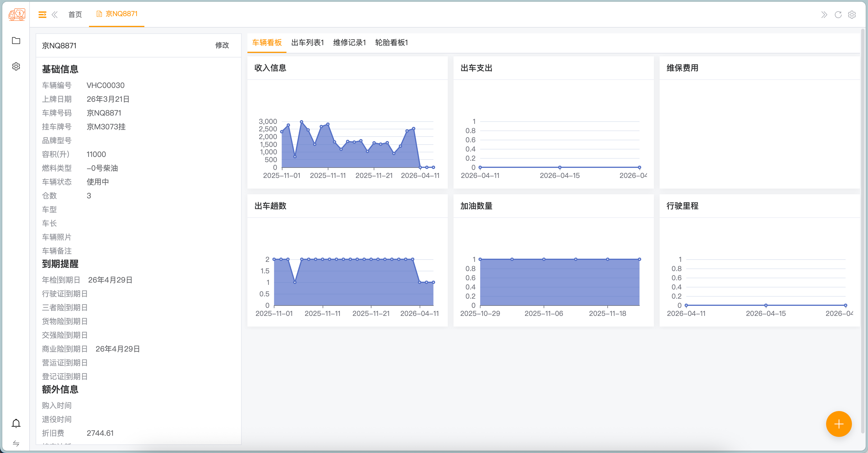
Task: Click the peak data point in 收入信息 chart
Action: 301,121
